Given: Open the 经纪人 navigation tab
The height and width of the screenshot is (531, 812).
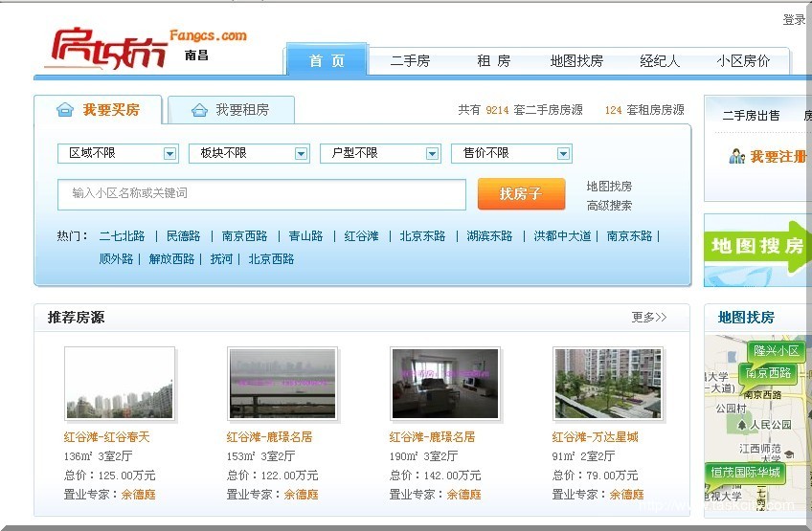Looking at the screenshot, I should (x=660, y=61).
